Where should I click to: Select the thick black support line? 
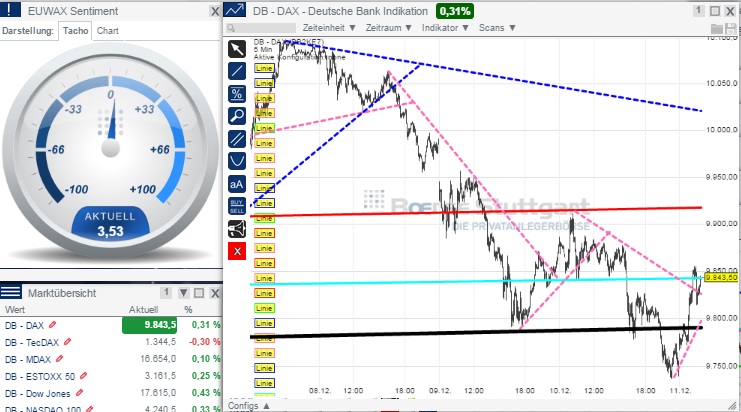pos(476,332)
